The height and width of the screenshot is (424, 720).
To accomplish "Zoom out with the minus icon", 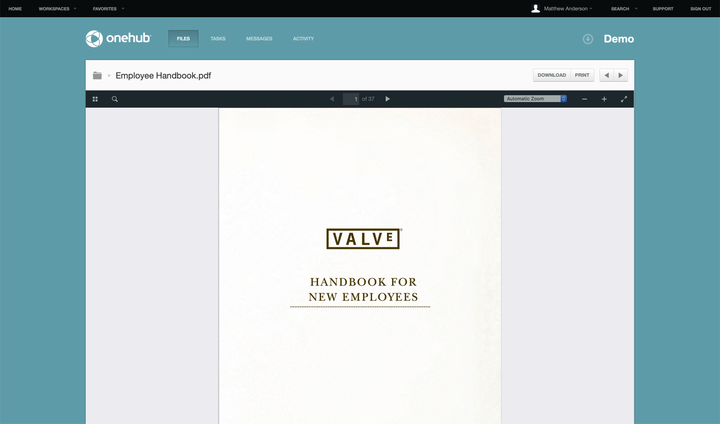I will (585, 99).
